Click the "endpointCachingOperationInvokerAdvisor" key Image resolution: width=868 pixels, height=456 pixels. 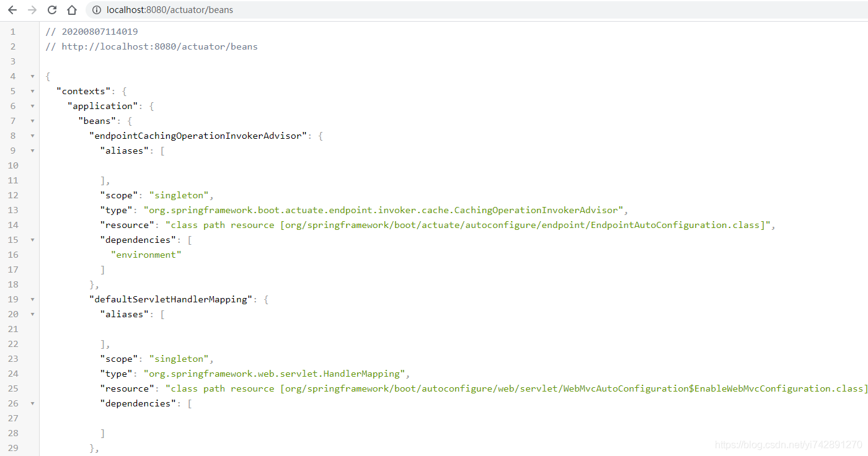(x=198, y=136)
